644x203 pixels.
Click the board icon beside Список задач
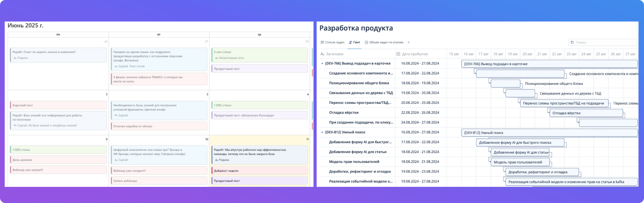tap(322, 42)
